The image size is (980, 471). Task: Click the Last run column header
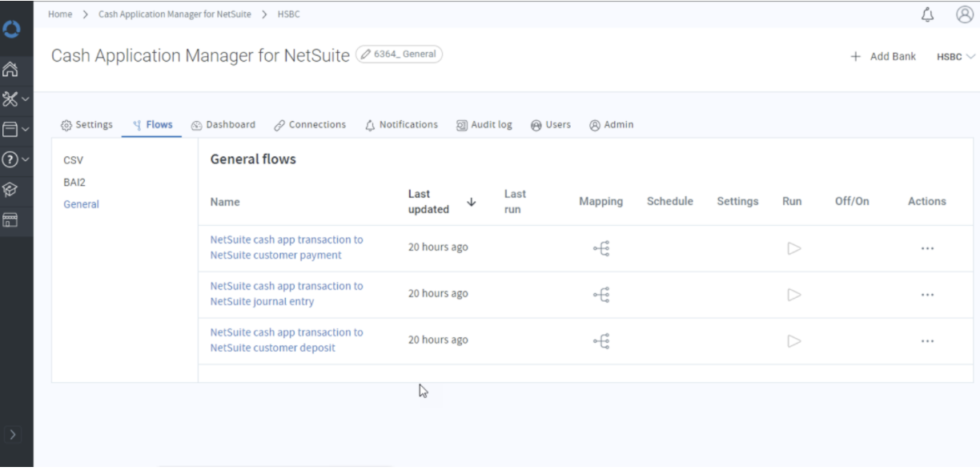pos(515,201)
